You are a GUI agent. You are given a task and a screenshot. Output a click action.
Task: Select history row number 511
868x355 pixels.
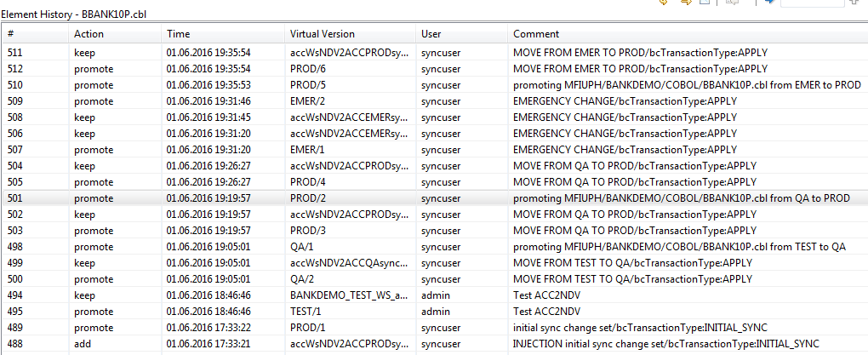tap(435, 53)
